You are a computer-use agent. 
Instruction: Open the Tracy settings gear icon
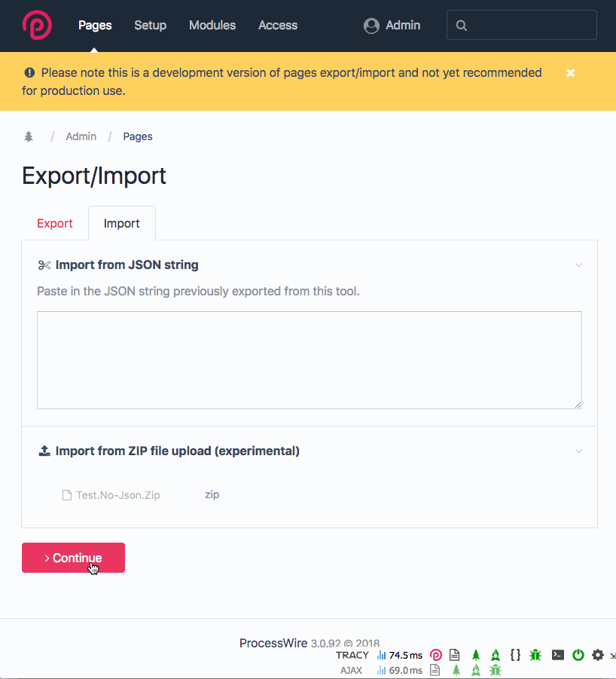[x=598, y=654]
